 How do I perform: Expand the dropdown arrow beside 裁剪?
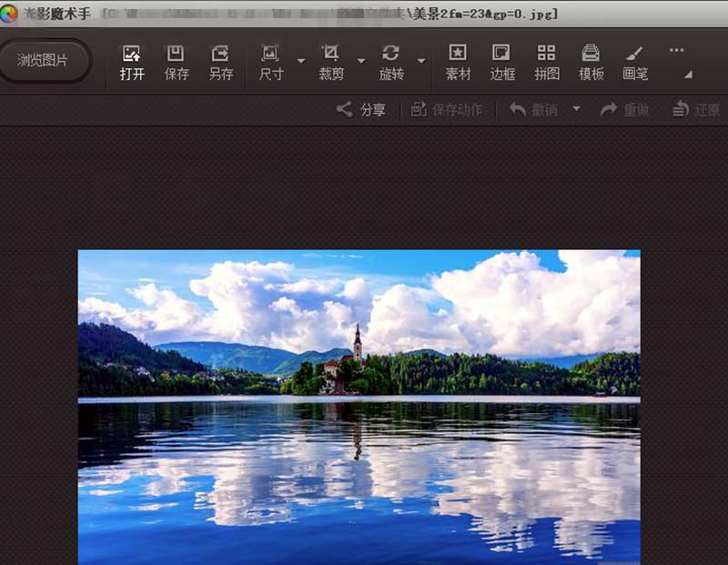tap(361, 61)
